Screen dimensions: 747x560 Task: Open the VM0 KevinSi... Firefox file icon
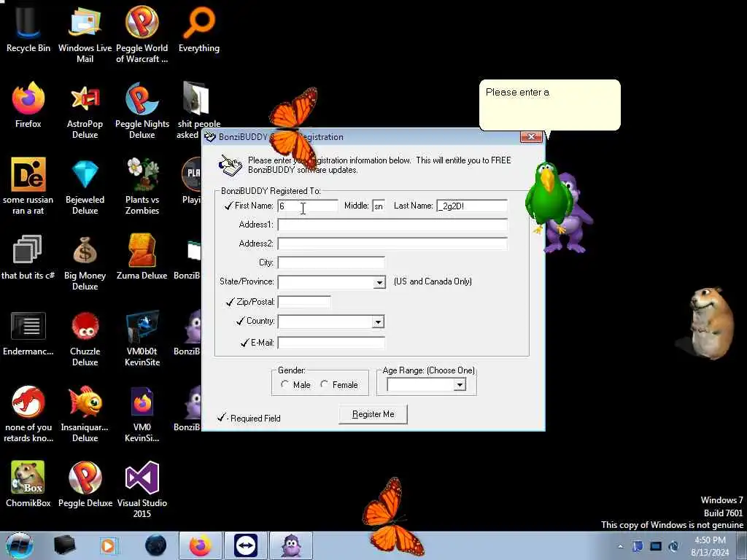pyautogui.click(x=142, y=414)
